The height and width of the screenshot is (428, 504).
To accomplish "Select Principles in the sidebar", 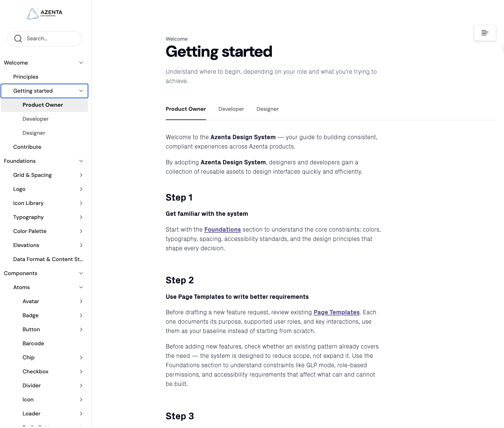I will pyautogui.click(x=26, y=77).
